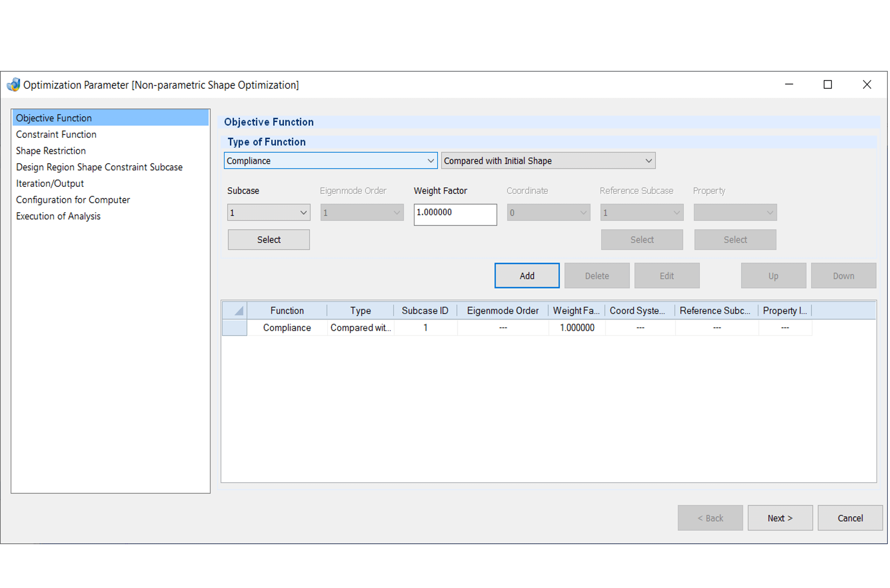Click the Eigenmode Order column header
The image size is (890, 588).
503,311
